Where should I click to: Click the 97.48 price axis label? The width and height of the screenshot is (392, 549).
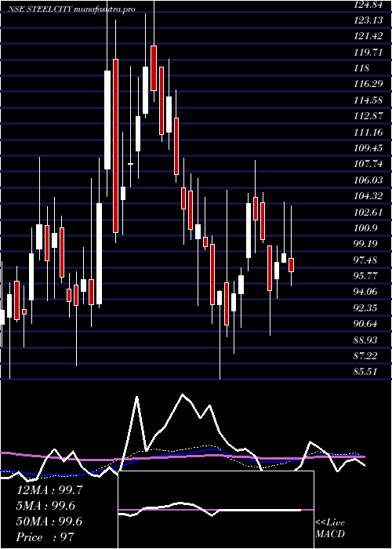(366, 260)
